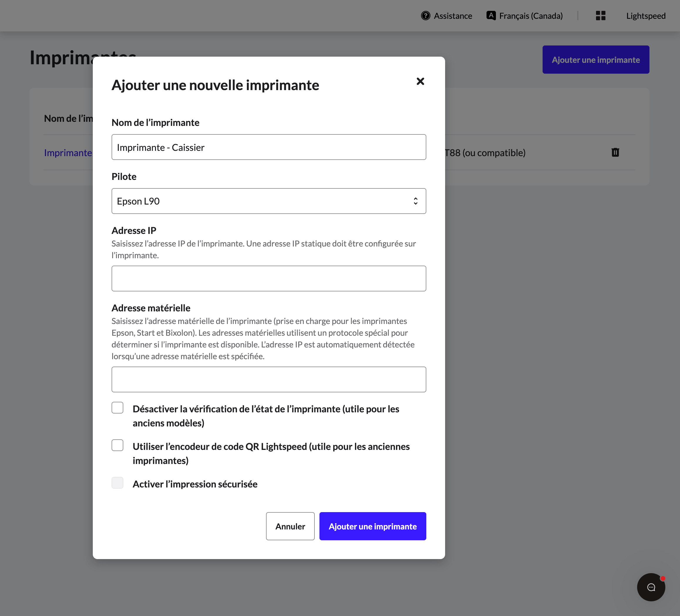Enable Utiliser l'encodeur de code QR Lightspeed
The height and width of the screenshot is (616, 680).
(x=117, y=445)
